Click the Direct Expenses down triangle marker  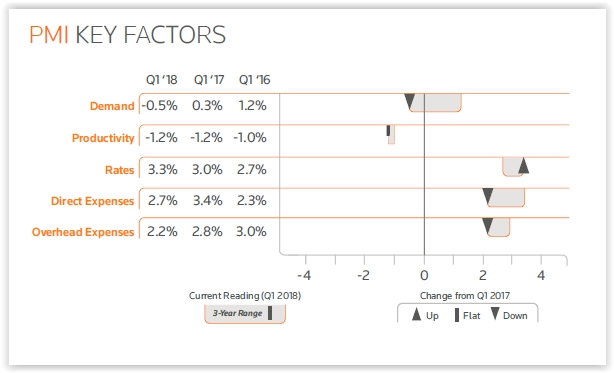click(488, 196)
